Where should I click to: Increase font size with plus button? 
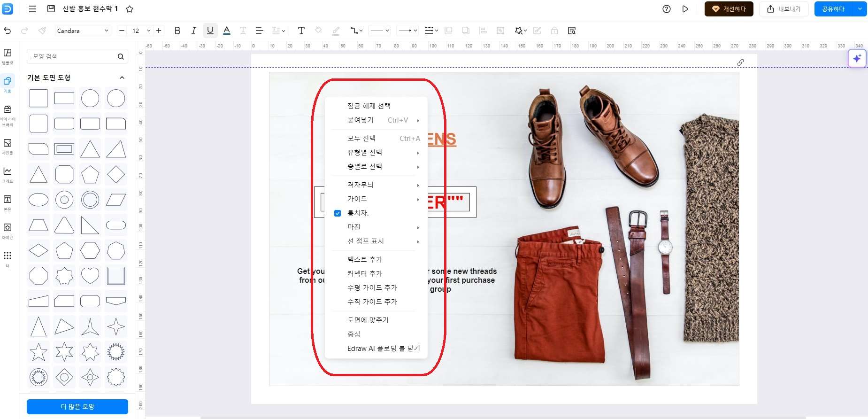(x=159, y=31)
